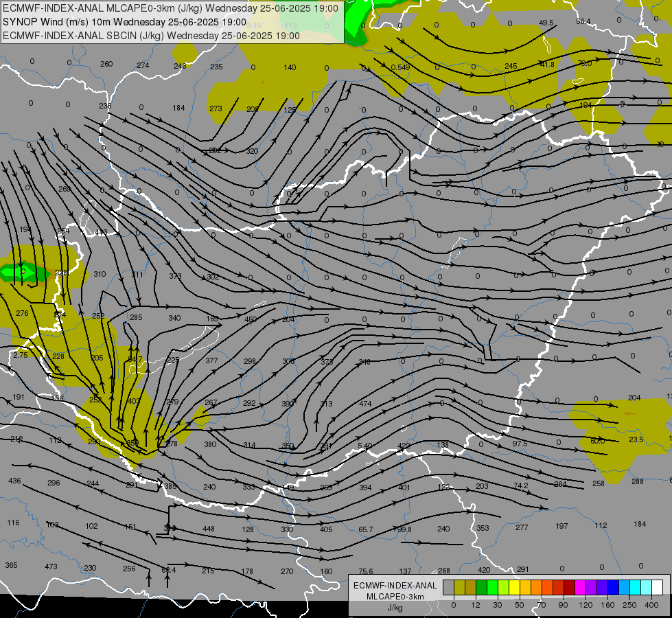672x618 pixels.
Task: Click the grid value '65.7'
Action: [366, 529]
